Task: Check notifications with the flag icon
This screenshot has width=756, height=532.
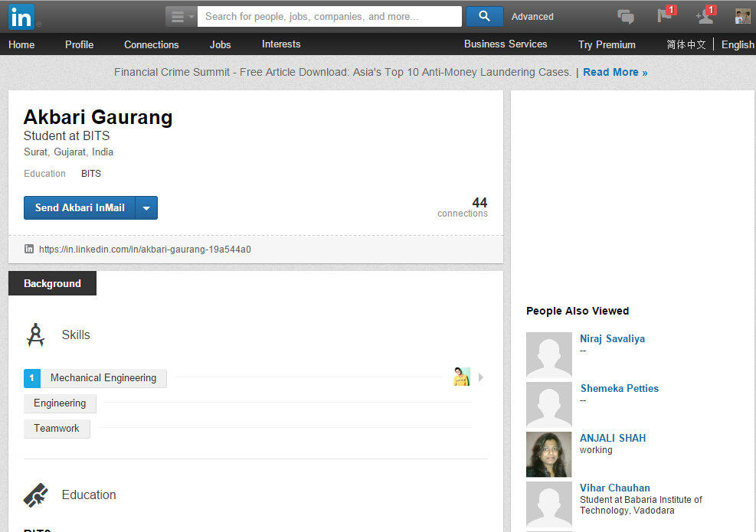Action: tap(664, 16)
